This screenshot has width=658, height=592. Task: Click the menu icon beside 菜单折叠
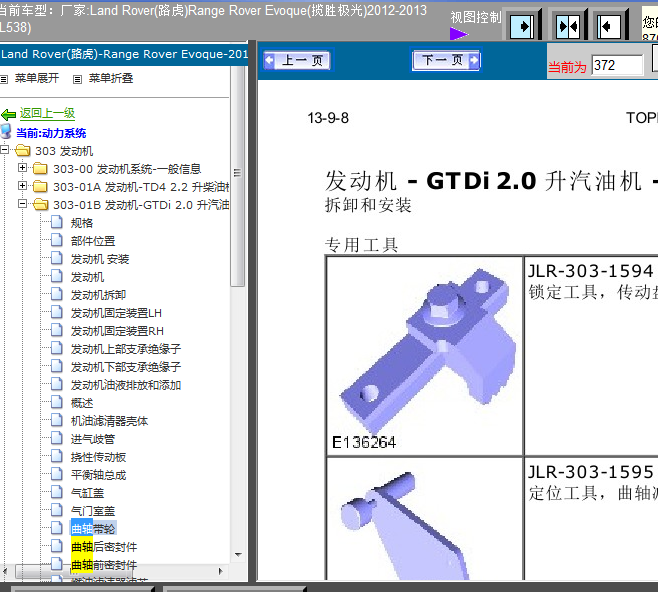(77, 79)
